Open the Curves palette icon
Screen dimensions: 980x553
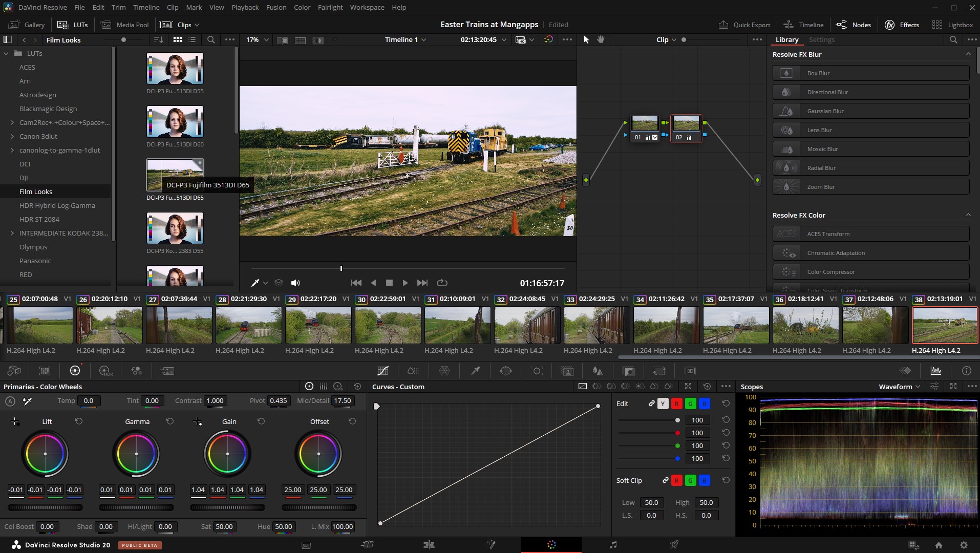coord(383,371)
